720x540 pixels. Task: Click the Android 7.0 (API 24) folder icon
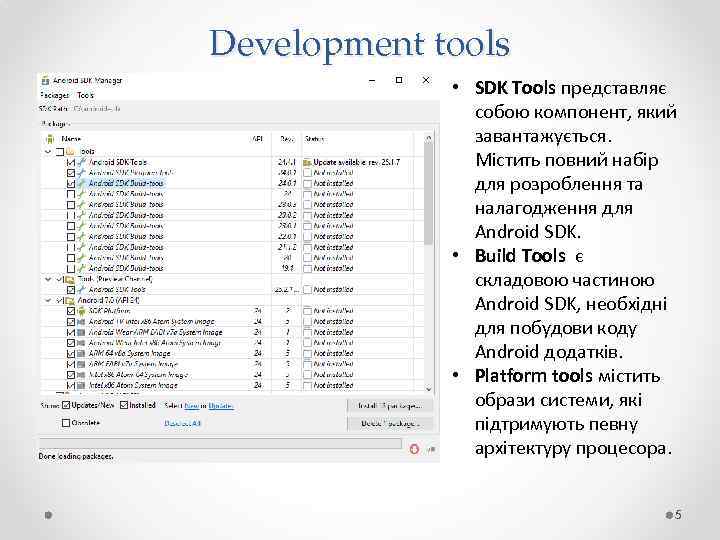click(70, 300)
